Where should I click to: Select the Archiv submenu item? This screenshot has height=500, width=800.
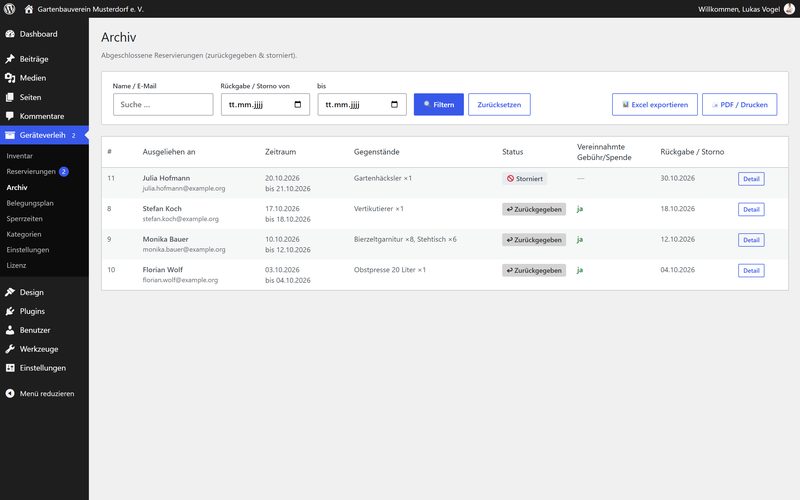click(17, 187)
